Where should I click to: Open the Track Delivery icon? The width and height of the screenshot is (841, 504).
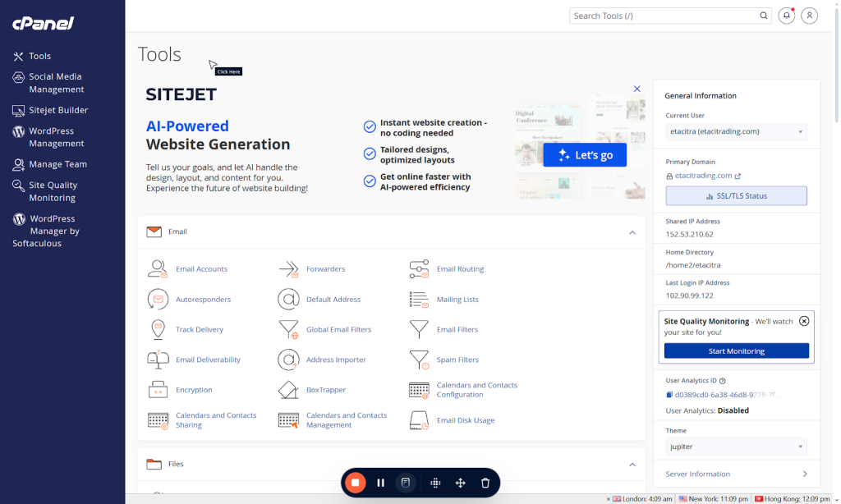tap(158, 330)
